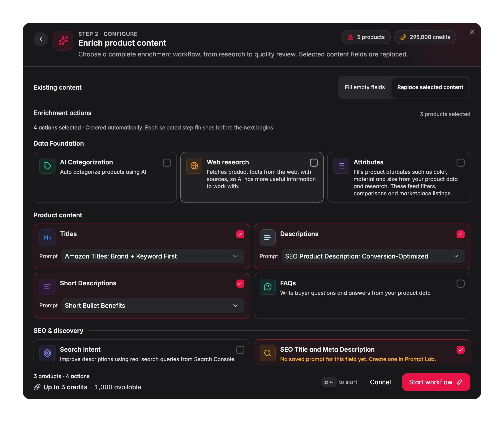
Task: Click "4 actions selected" text
Action: 57,127
